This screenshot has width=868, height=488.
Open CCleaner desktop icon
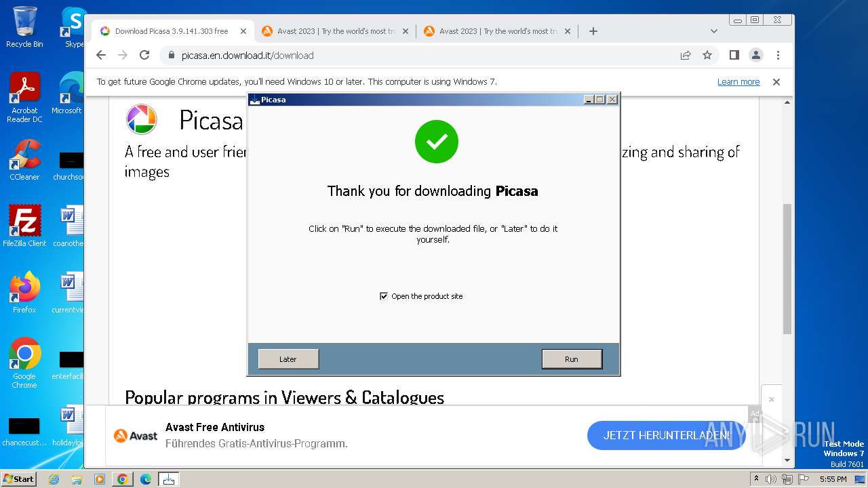pyautogui.click(x=24, y=160)
